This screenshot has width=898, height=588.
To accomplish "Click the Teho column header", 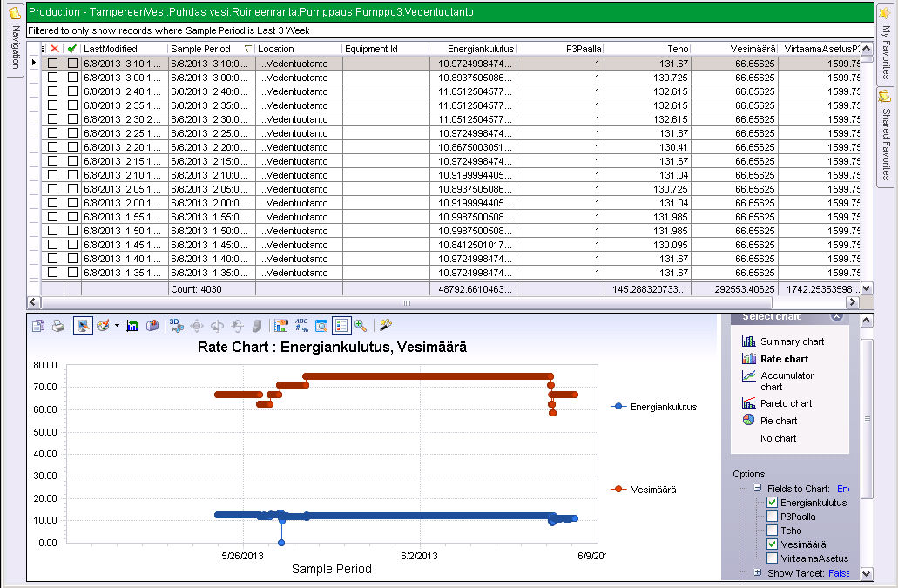I will 647,49.
